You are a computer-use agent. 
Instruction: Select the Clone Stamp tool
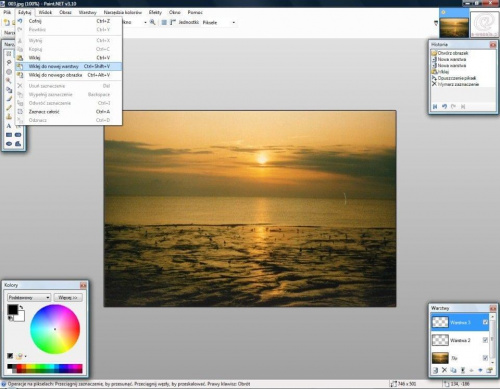tap(9, 117)
